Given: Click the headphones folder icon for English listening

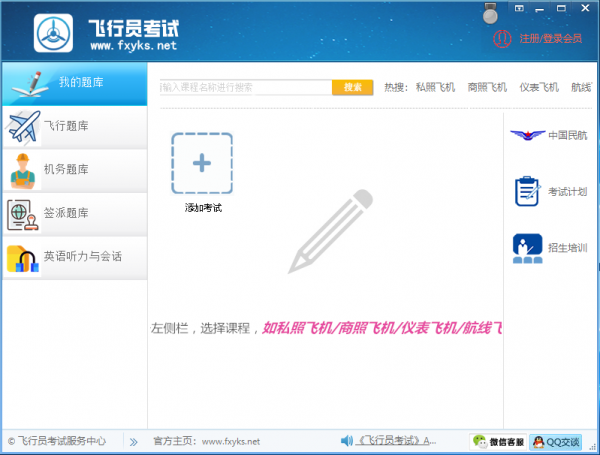Looking at the screenshot, I should (23, 259).
